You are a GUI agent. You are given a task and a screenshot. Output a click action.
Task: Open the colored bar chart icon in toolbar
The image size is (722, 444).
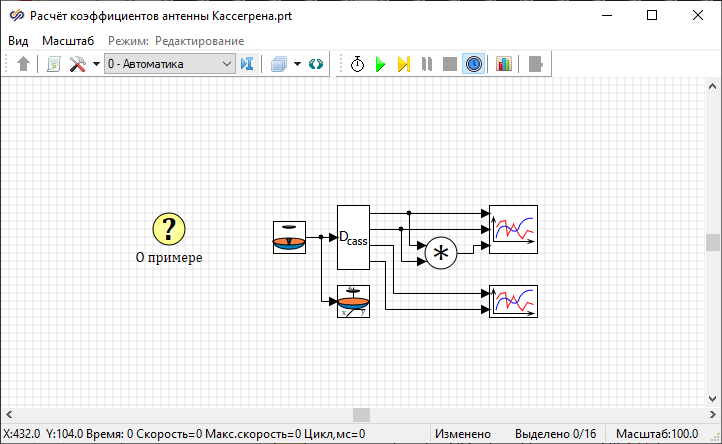pos(503,64)
